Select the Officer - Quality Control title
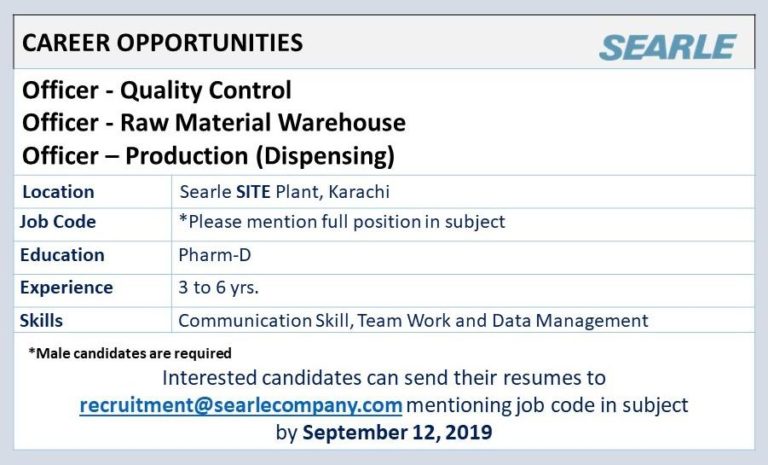This screenshot has height=465, width=768. click(x=157, y=91)
